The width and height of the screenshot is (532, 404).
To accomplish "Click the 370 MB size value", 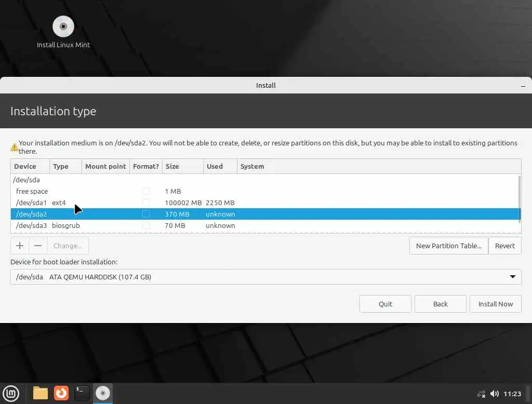I will coord(177,214).
